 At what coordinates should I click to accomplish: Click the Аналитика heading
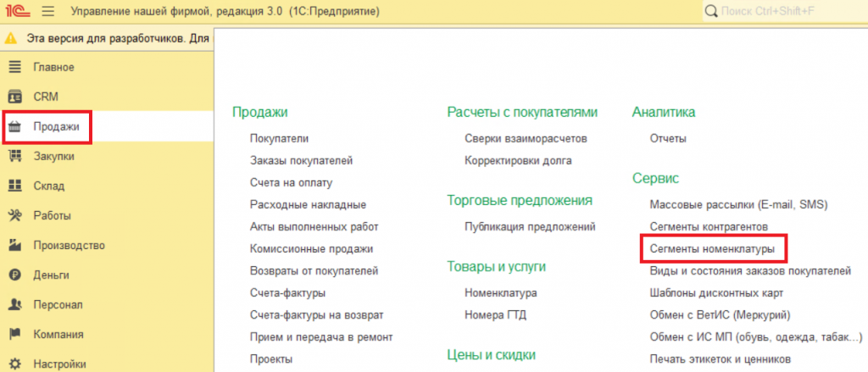[x=664, y=113]
